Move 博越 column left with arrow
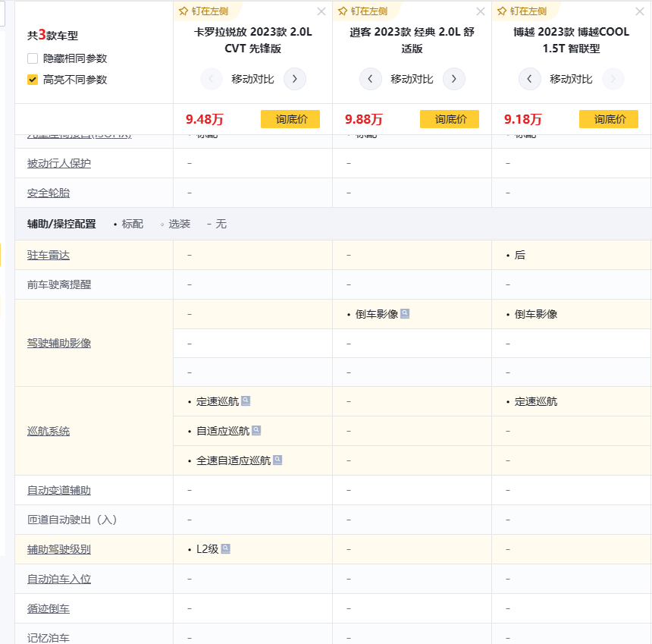Screen dimensions: 652x644 [x=529, y=79]
